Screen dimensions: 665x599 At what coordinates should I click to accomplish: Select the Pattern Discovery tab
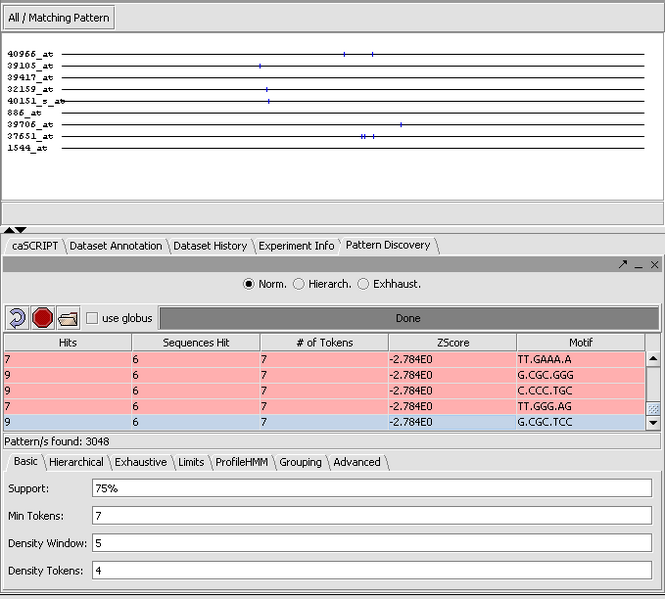[388, 245]
